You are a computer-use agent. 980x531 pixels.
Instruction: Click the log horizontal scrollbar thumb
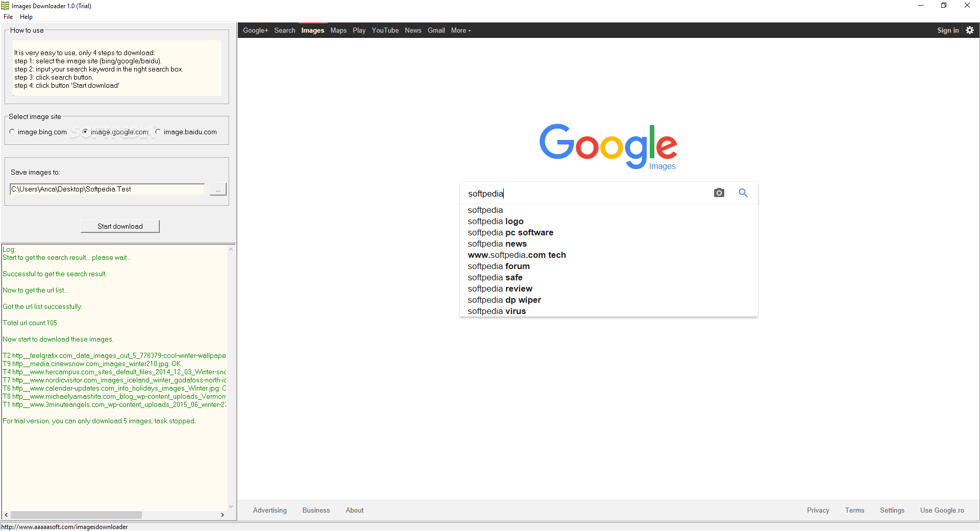76,515
